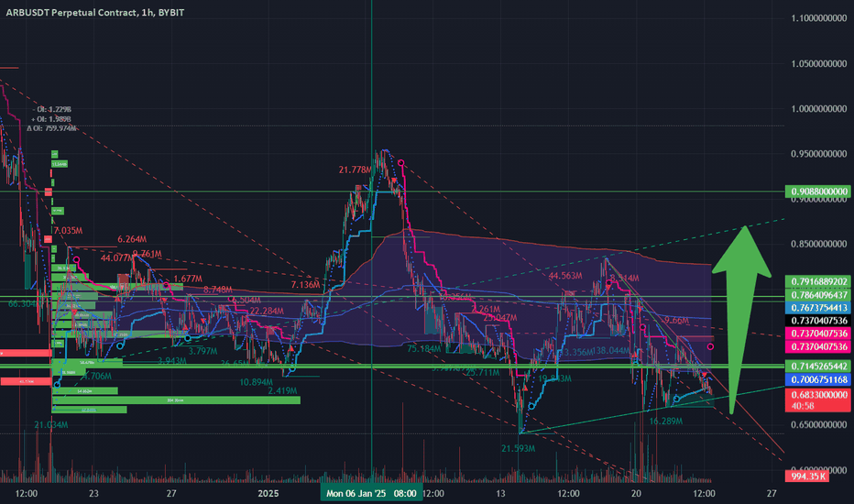
Task: Click the 21.778M volume label near peak
Action: tap(355, 170)
